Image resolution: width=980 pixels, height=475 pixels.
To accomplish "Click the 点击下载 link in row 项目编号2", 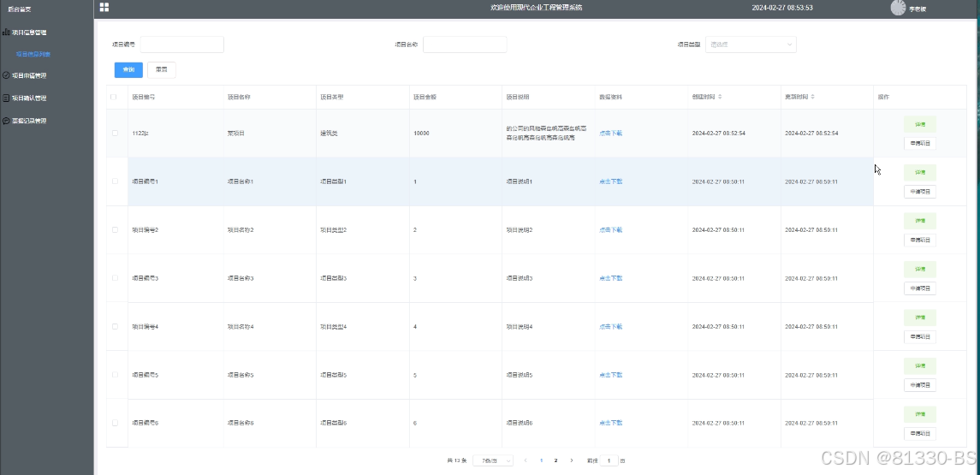I will (x=610, y=230).
